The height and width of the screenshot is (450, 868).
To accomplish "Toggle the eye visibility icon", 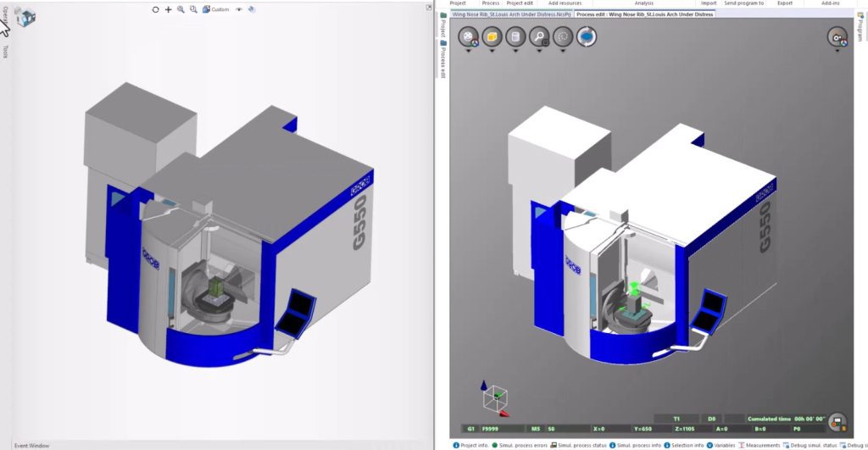I will point(239,9).
